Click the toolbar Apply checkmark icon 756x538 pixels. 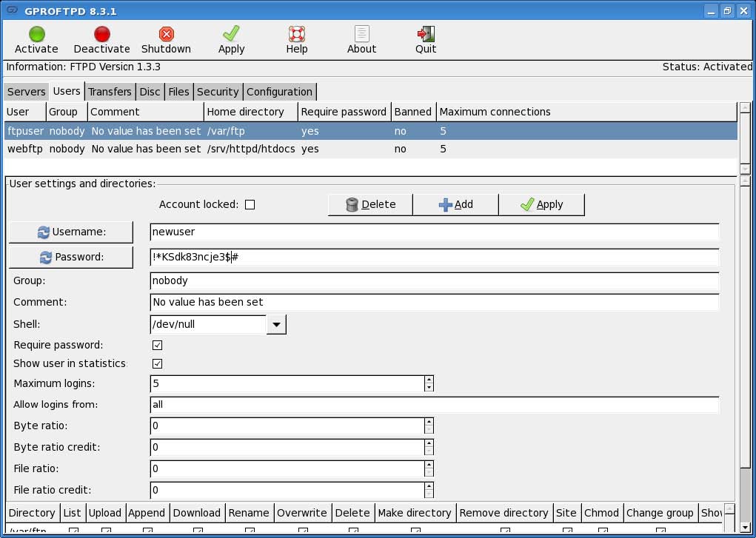pyautogui.click(x=232, y=34)
